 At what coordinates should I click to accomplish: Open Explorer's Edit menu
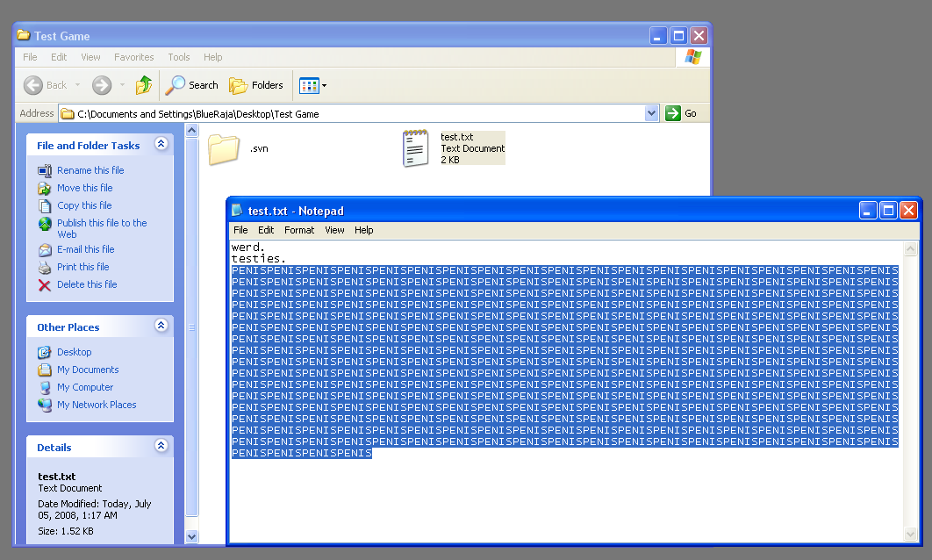(x=59, y=57)
